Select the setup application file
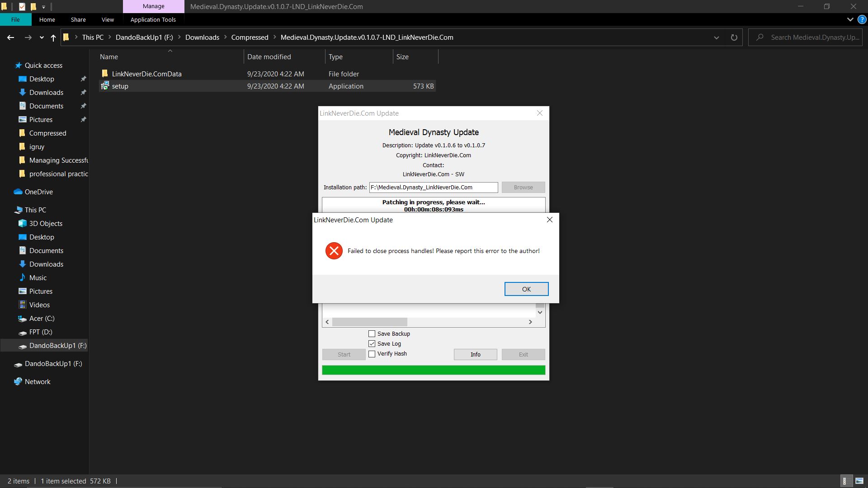This screenshot has height=488, width=868. (120, 86)
